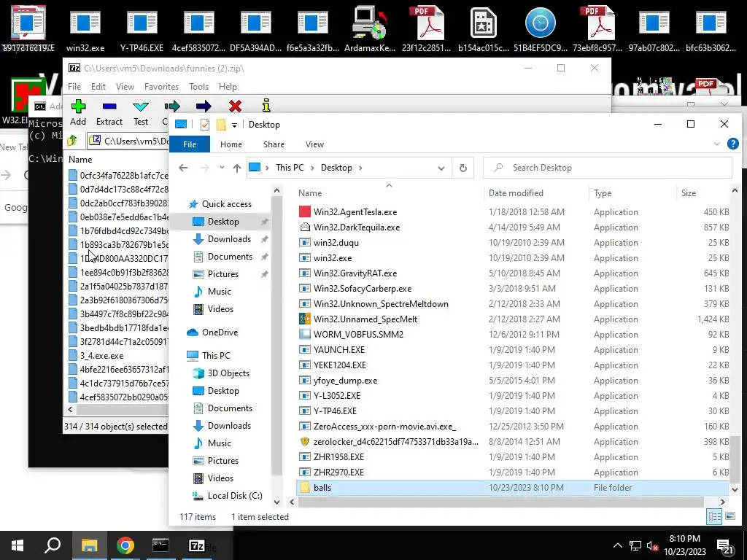
Task: Open 7-Zip from the taskbar
Action: click(x=197, y=545)
